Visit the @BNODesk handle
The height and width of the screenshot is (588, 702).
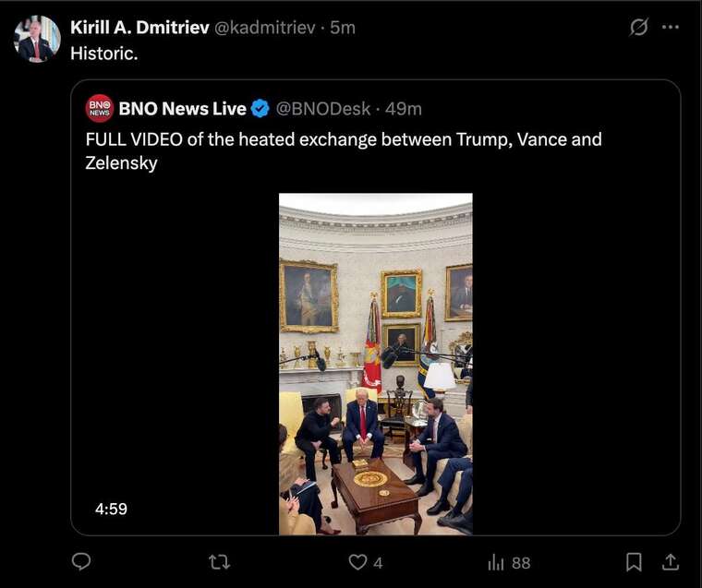point(322,109)
